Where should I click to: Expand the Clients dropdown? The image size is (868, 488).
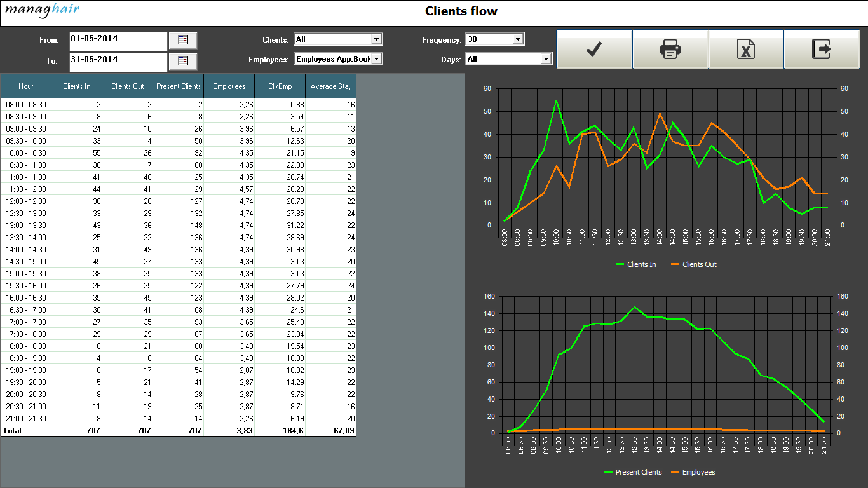tap(376, 39)
